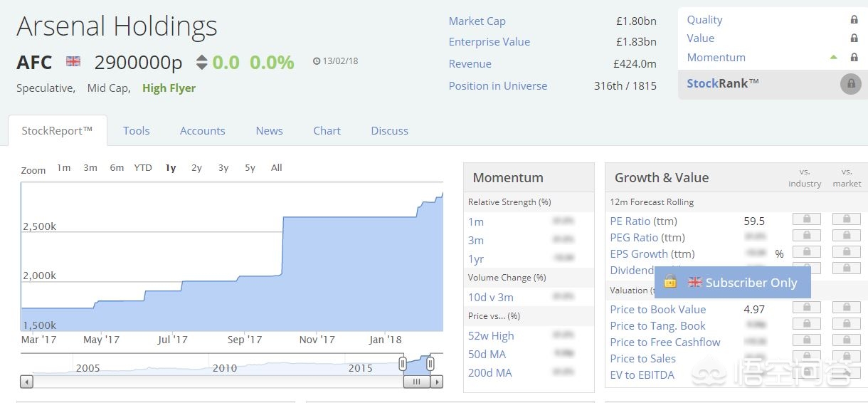868x403 pixels.
Task: Click the PE Ratio vs. industry lock icon
Action: pyautogui.click(x=807, y=219)
